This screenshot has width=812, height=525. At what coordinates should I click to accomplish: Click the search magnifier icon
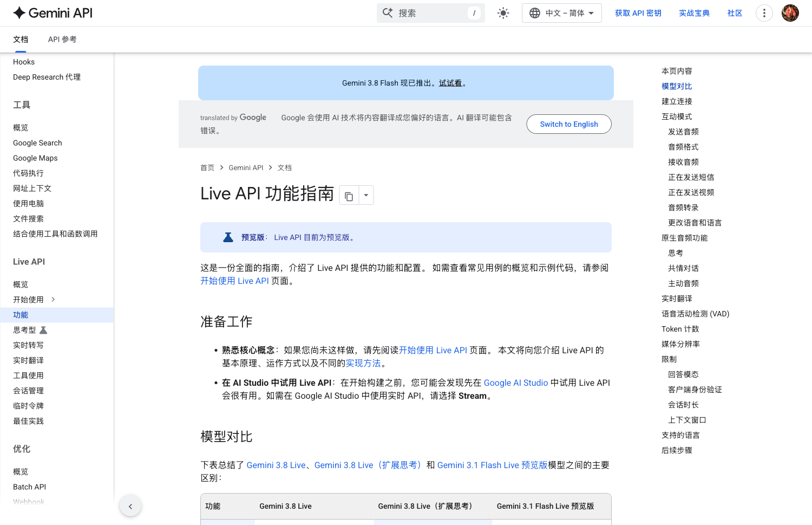(x=388, y=13)
